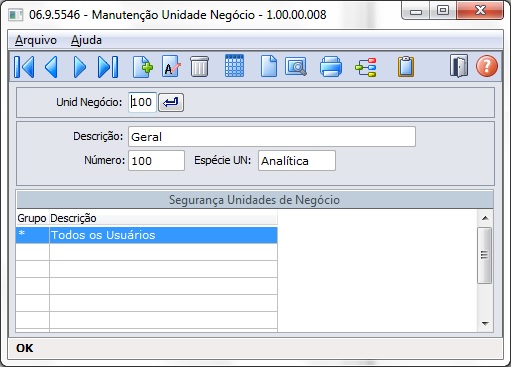Go to the first record
The height and width of the screenshot is (367, 512).
click(x=24, y=67)
